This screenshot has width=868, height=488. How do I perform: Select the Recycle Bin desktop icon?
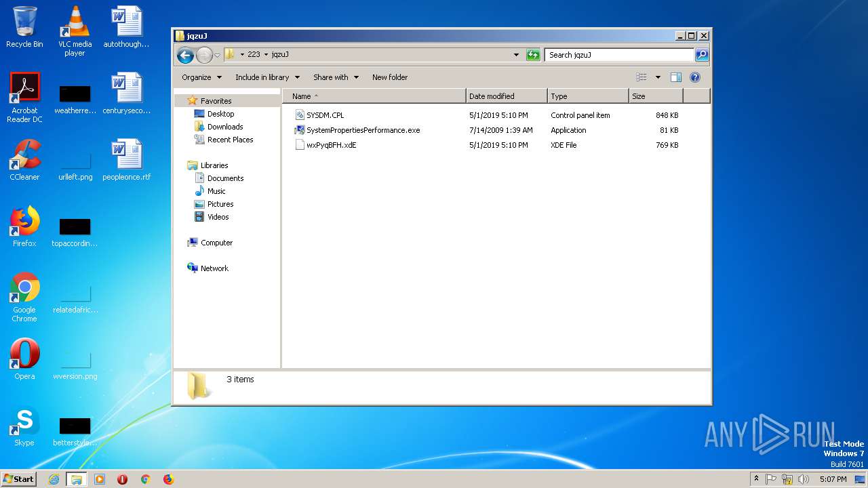click(24, 27)
